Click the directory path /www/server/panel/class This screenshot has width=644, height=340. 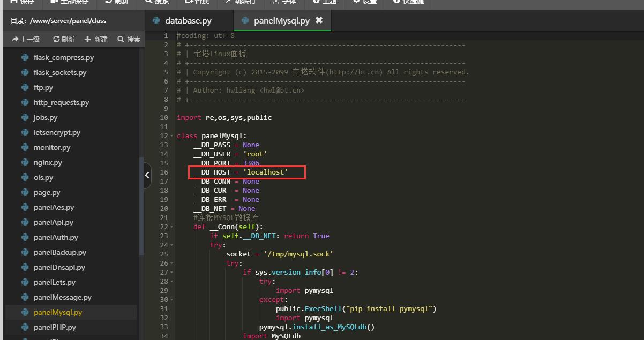[x=68, y=21]
